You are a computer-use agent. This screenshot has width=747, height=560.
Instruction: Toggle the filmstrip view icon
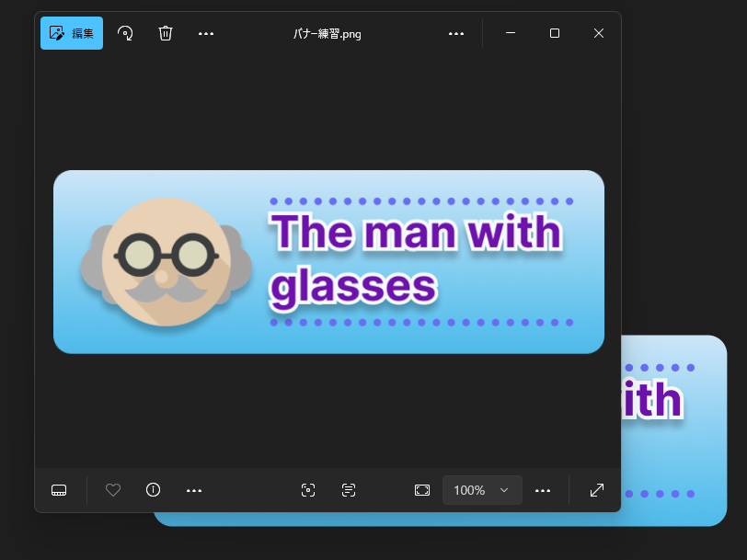point(59,490)
